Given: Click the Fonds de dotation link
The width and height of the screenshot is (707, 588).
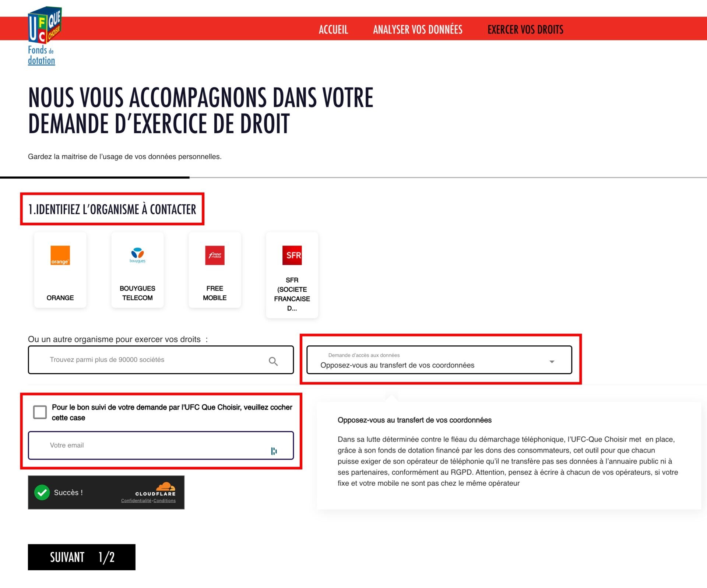Looking at the screenshot, I should (41, 55).
